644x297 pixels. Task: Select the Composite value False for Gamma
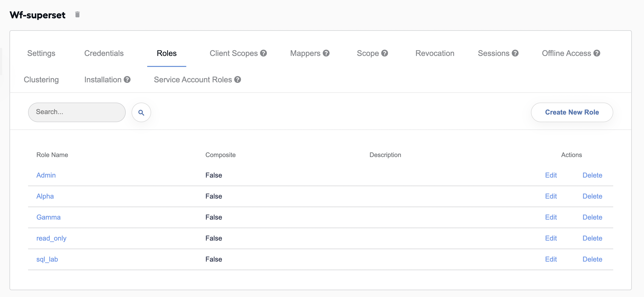[x=214, y=217]
